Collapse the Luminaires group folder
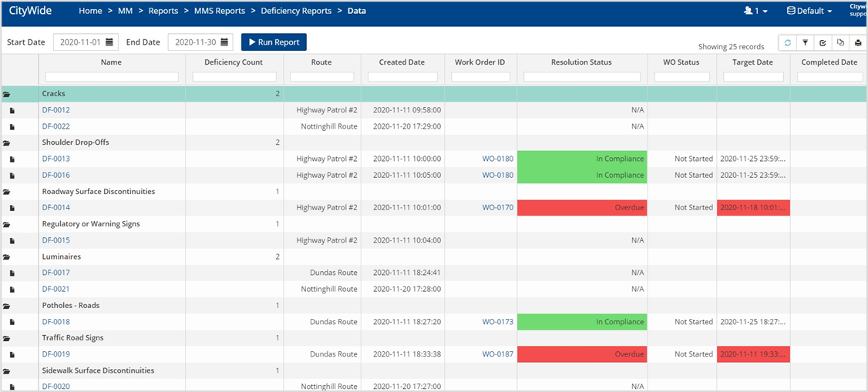This screenshot has height=392, width=868. [x=7, y=256]
